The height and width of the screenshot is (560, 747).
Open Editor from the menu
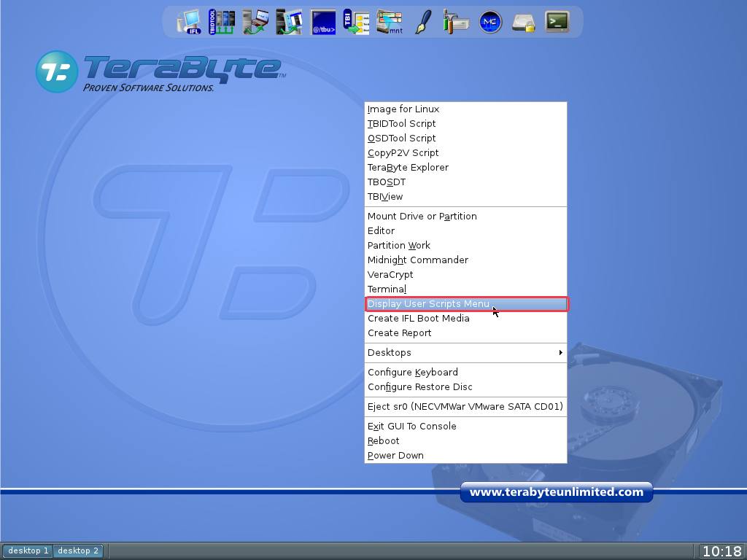pyautogui.click(x=465, y=231)
